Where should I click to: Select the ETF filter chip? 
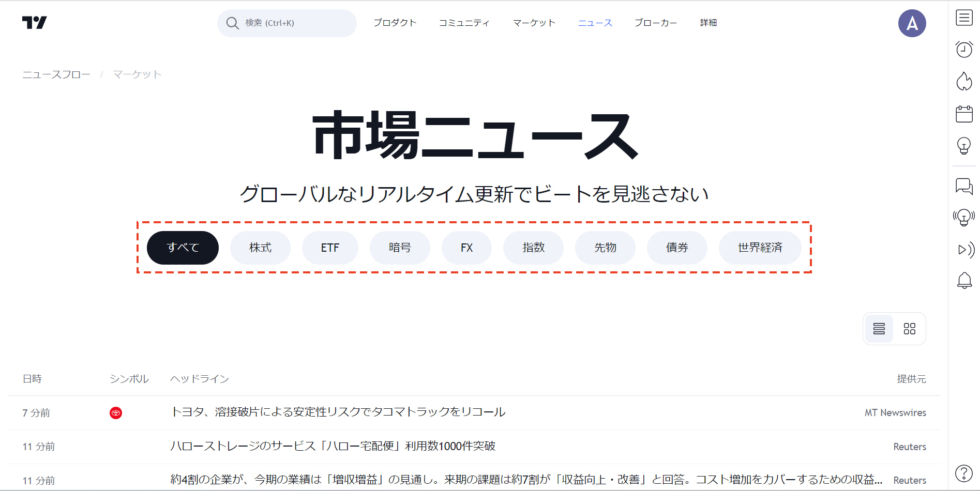coord(330,248)
